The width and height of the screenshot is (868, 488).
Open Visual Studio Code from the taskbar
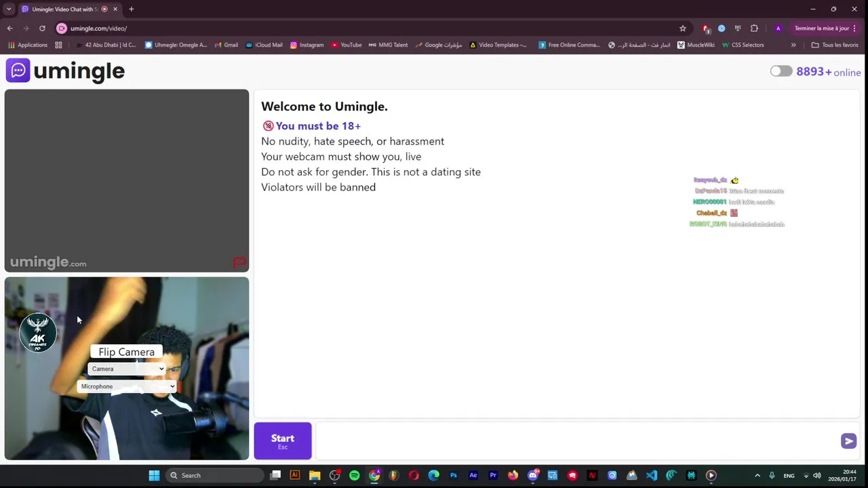click(x=652, y=475)
